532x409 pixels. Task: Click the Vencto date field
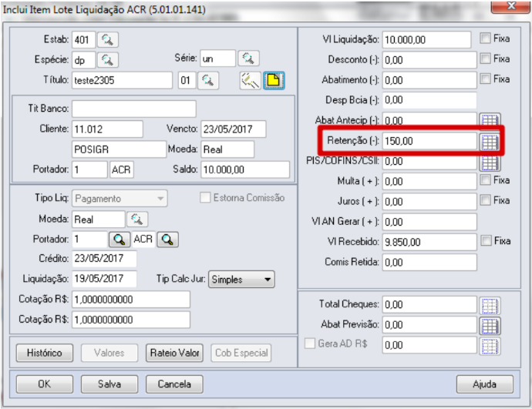click(x=234, y=129)
